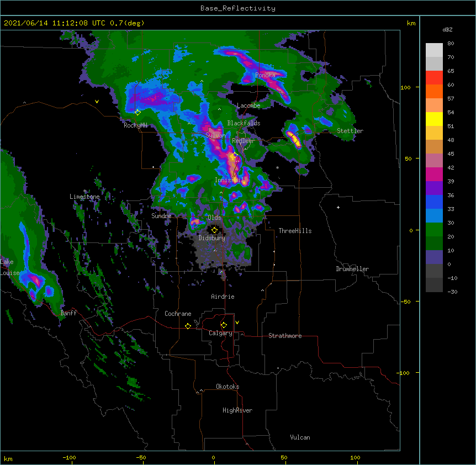Click the red 60-65 dBZ legend swatch
This screenshot has height=465, width=476.
click(434, 78)
